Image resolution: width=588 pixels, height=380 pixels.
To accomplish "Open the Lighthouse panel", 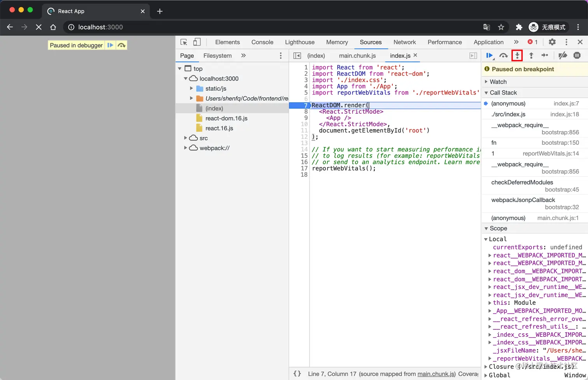I will (300, 42).
